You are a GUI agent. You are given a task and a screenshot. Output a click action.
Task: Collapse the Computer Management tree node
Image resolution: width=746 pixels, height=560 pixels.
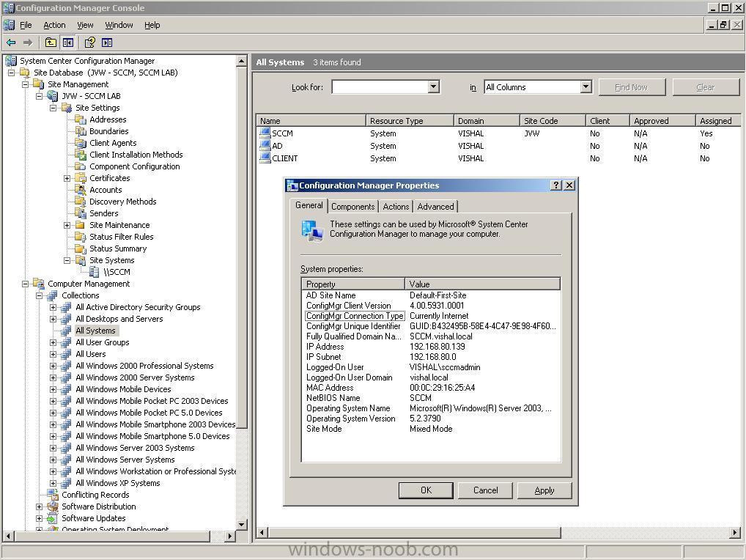click(x=25, y=284)
